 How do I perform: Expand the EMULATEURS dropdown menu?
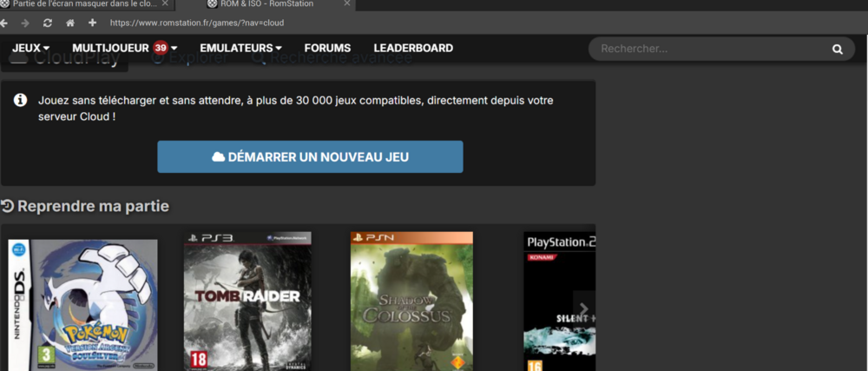[240, 49]
